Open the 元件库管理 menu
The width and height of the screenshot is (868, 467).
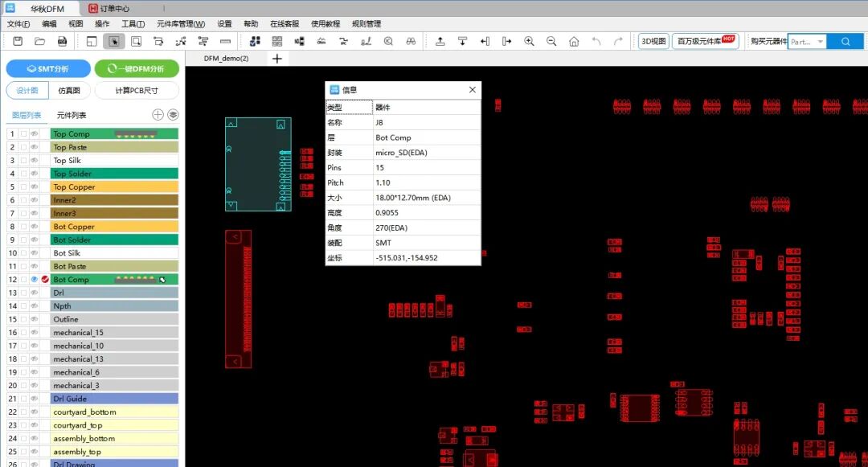181,24
